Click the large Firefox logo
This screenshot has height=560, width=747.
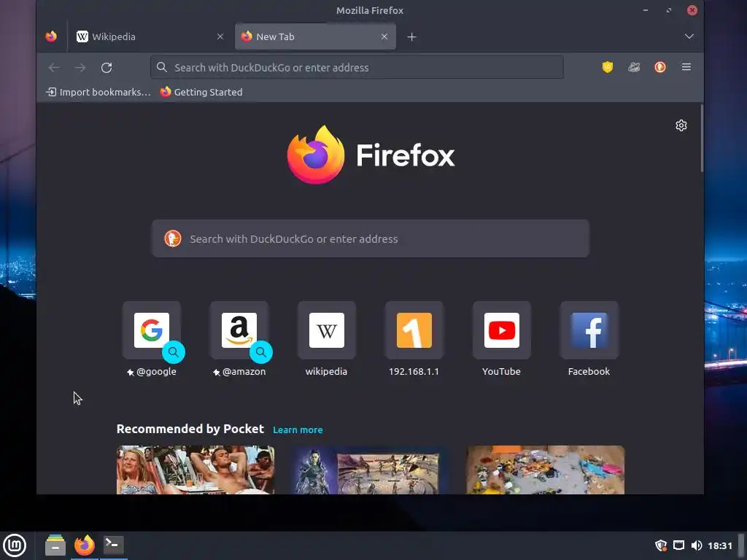pyautogui.click(x=315, y=155)
